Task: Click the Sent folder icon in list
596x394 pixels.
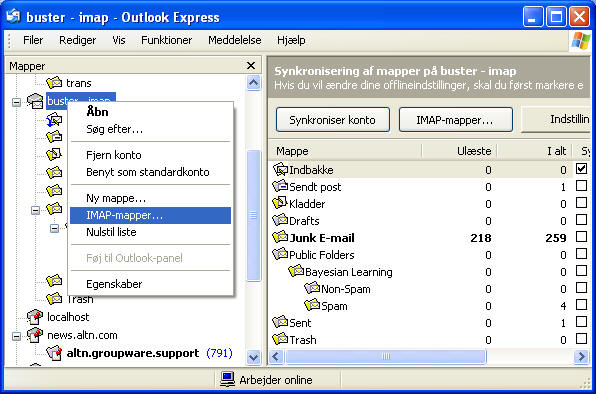Action: [x=281, y=322]
